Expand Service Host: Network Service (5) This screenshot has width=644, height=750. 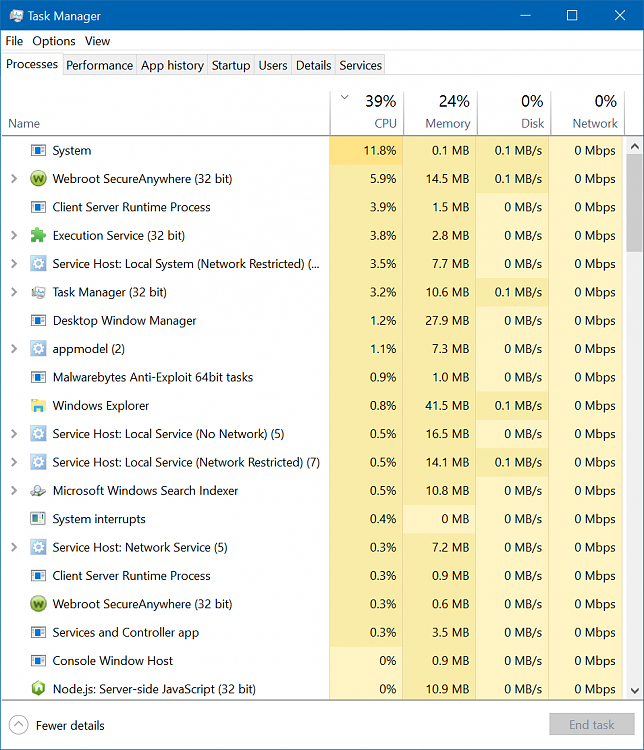(14, 547)
